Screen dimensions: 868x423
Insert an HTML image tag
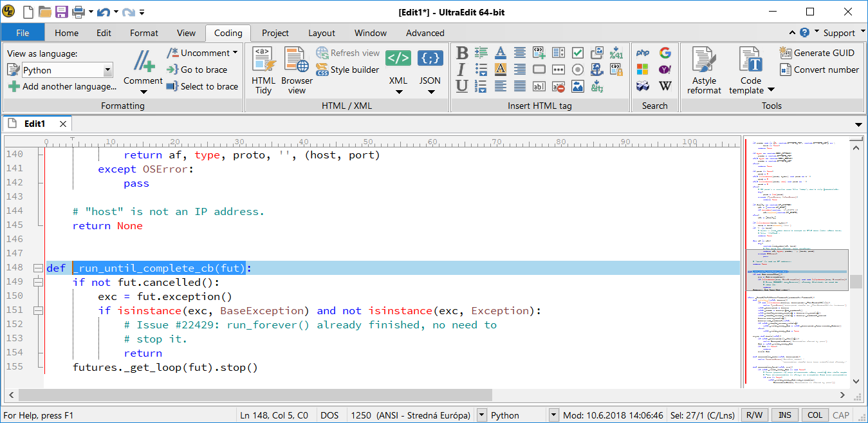pos(578,86)
